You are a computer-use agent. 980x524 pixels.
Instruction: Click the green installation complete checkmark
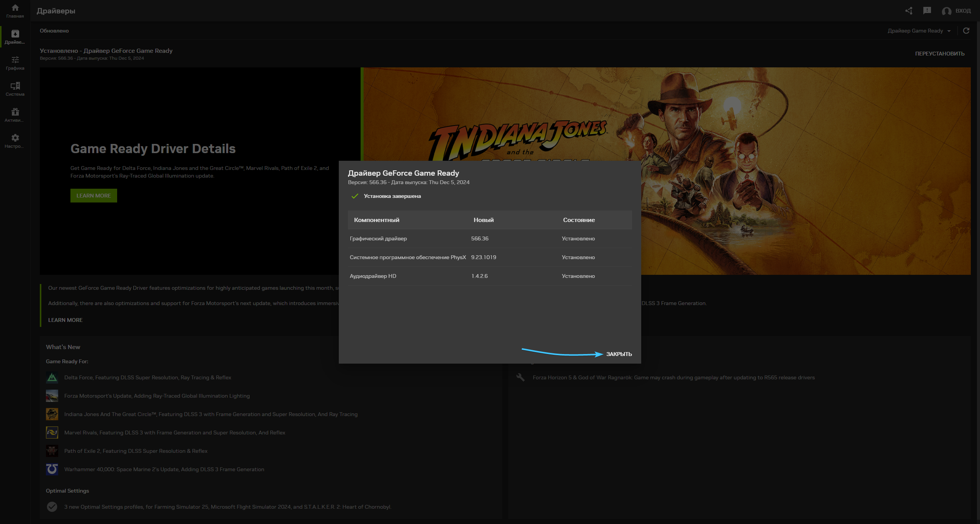(x=355, y=196)
